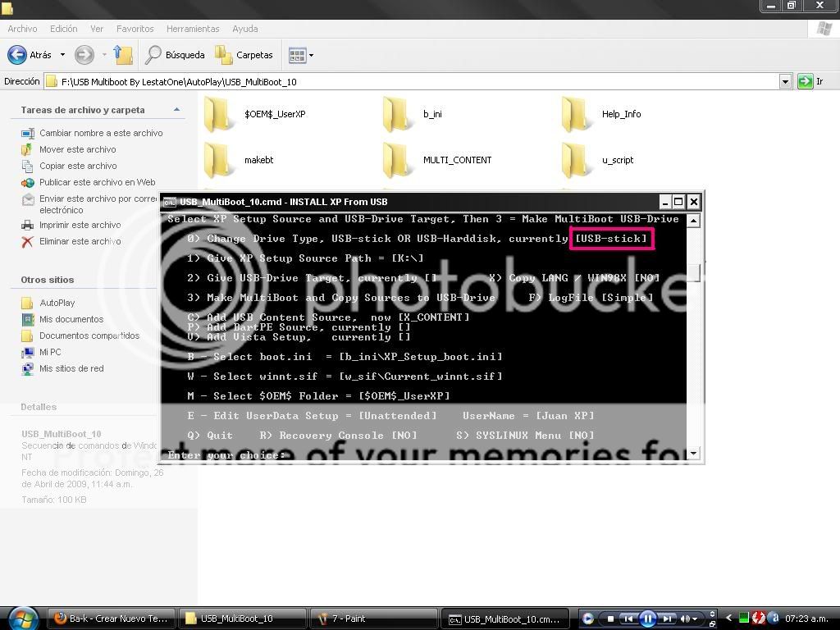Image resolution: width=840 pixels, height=630 pixels.
Task: Open the Edición menu
Action: tap(64, 29)
